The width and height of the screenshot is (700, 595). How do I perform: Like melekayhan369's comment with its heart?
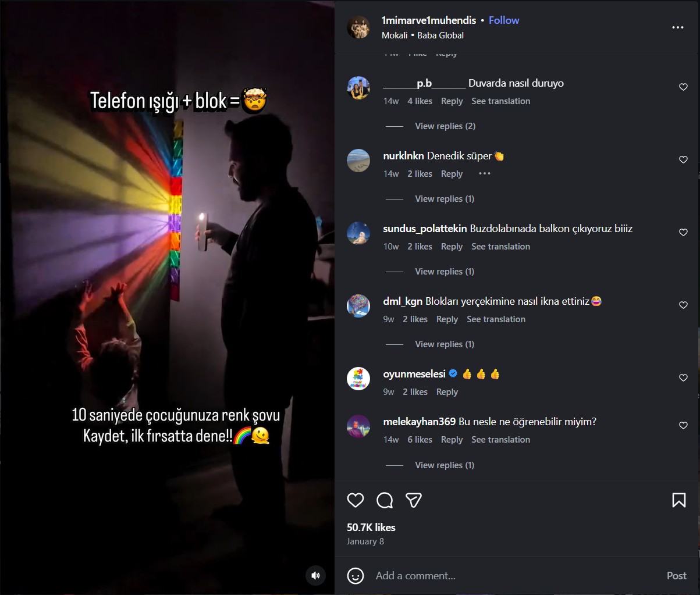[x=683, y=425]
